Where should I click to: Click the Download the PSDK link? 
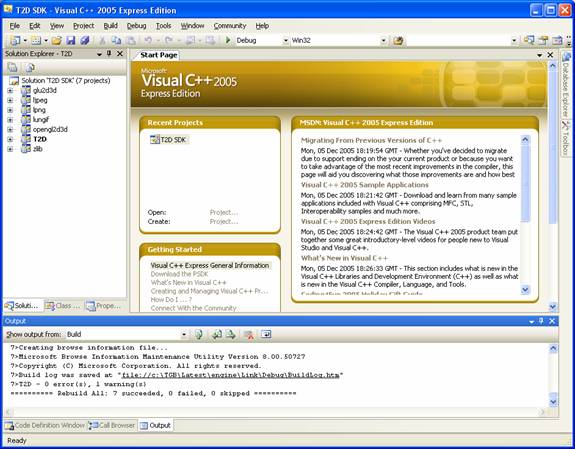[x=179, y=274]
